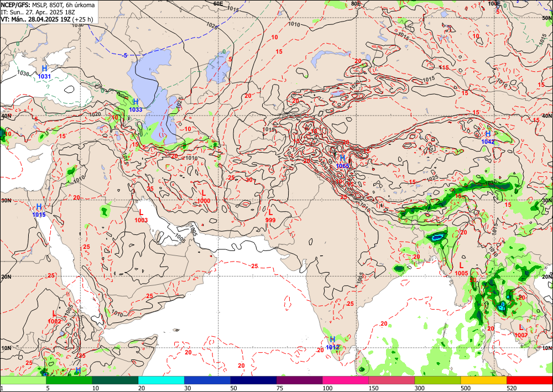Click the L 1003 low pressure marker
Viewport: 553px width, 392px height.
pyautogui.click(x=141, y=216)
